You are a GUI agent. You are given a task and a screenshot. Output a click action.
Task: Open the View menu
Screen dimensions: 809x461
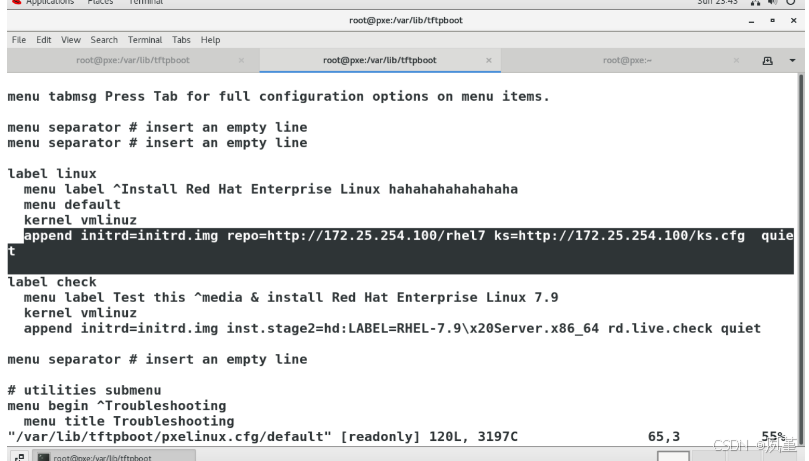click(x=71, y=40)
